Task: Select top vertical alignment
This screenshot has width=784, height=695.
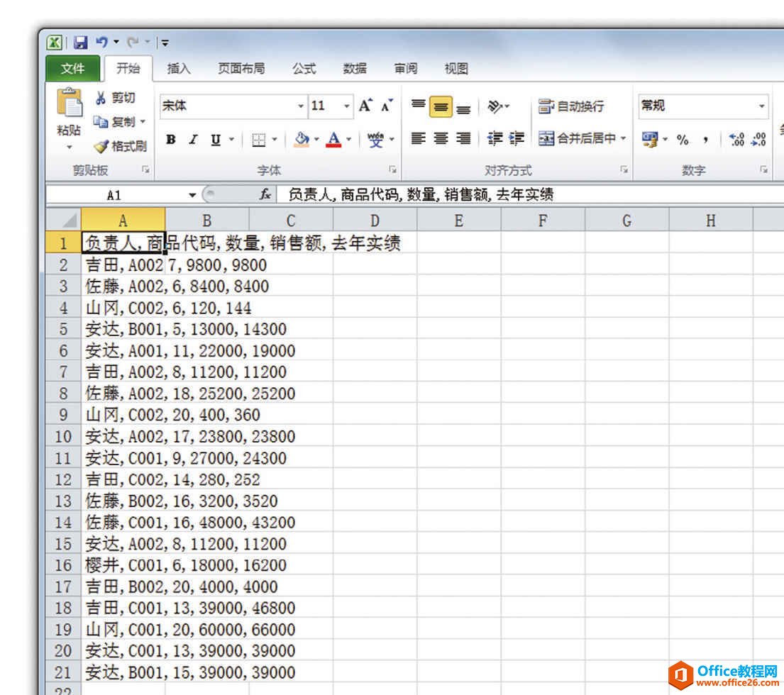Action: point(418,106)
